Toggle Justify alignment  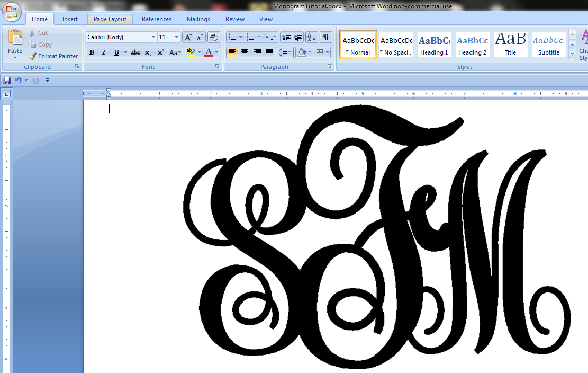click(269, 52)
